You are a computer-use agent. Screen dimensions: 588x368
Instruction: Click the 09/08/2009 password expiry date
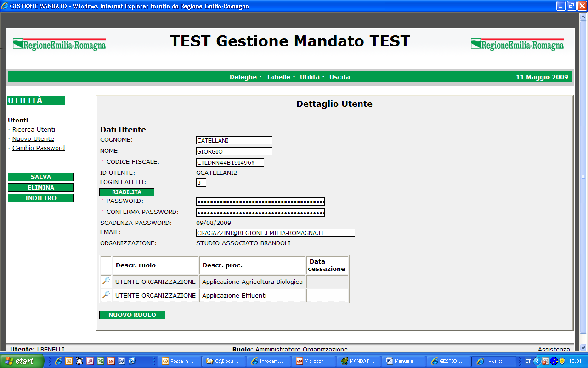pyautogui.click(x=214, y=223)
